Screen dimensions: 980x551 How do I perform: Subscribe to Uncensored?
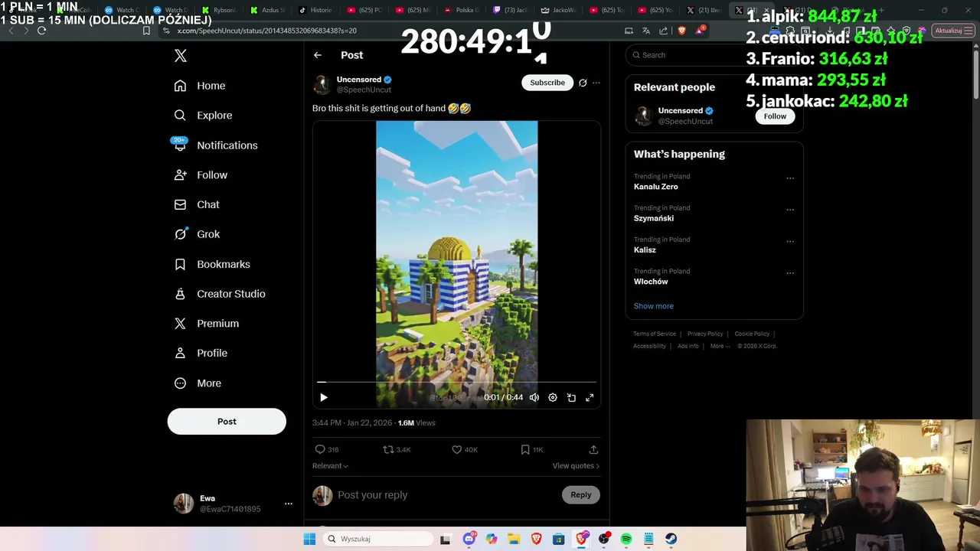[x=547, y=83]
